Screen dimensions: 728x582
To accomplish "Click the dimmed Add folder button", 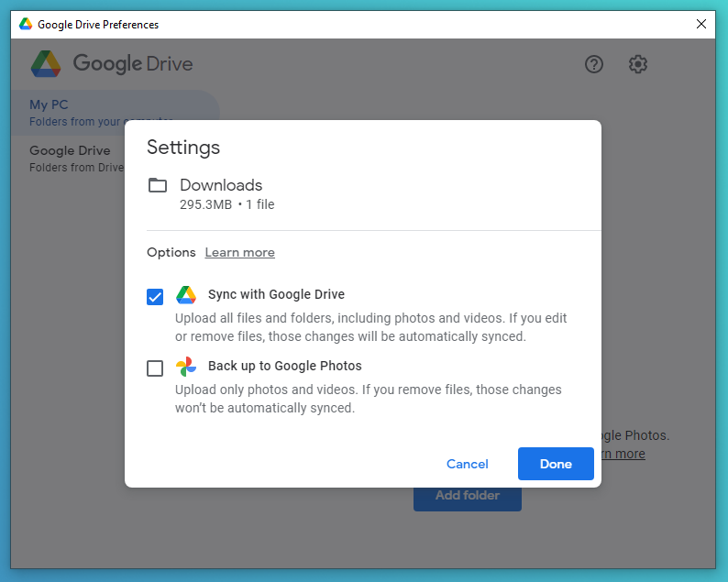I will point(468,496).
